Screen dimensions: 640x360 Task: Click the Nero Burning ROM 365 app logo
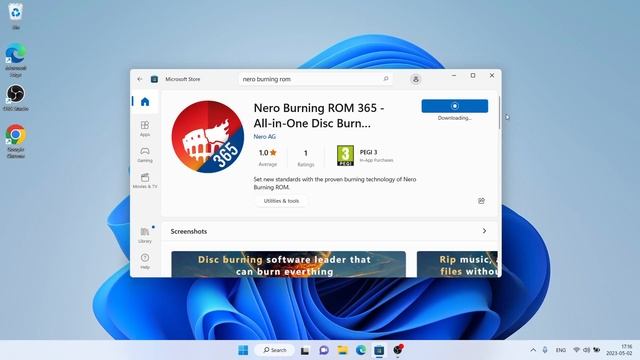click(x=207, y=136)
